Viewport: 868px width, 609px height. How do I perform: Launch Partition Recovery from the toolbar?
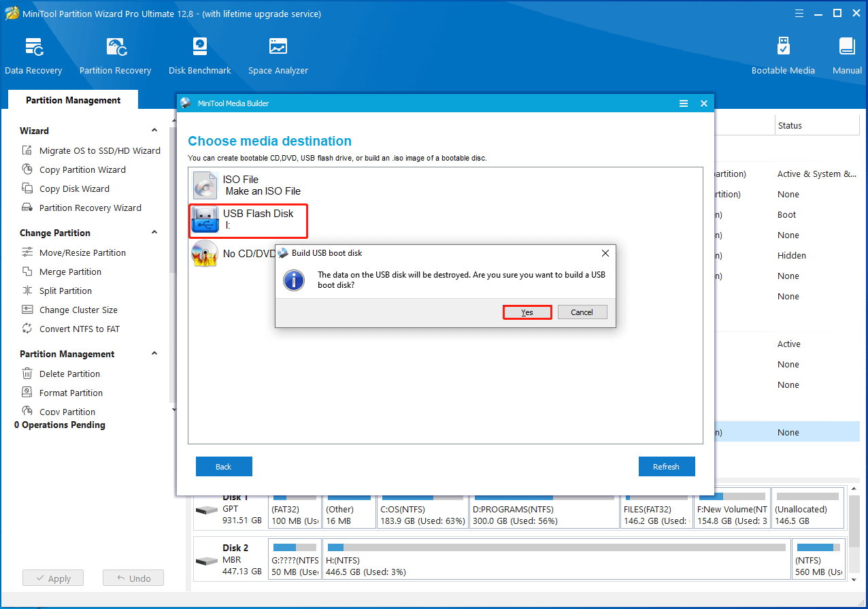[115, 56]
